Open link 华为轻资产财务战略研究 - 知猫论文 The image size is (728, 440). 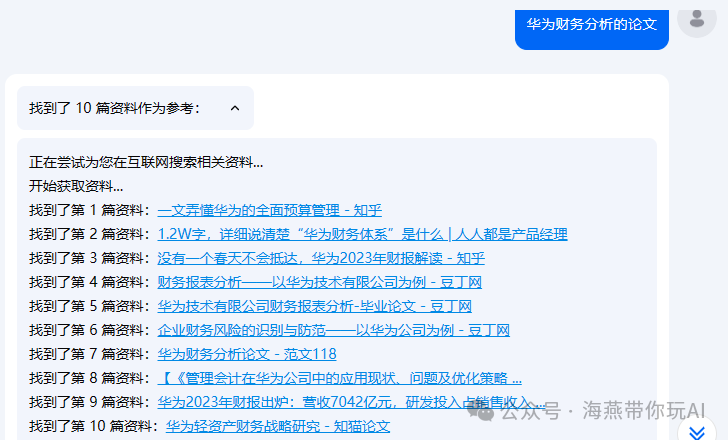pos(278,427)
